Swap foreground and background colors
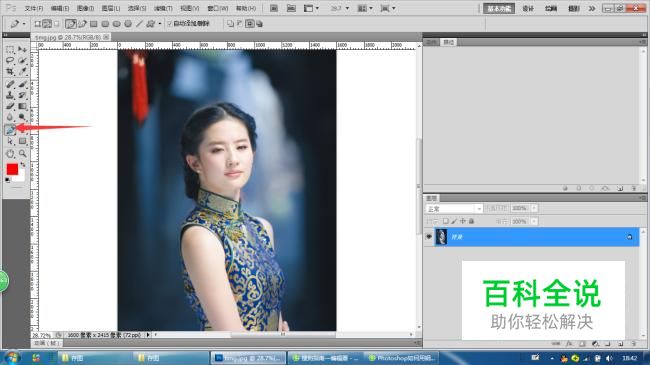The image size is (650, 365). click(x=23, y=165)
